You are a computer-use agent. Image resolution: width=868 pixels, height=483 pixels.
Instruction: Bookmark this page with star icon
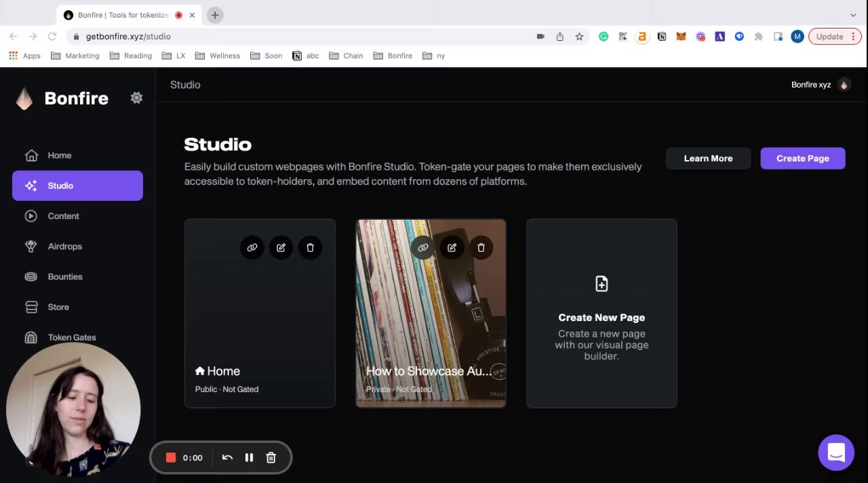click(579, 37)
